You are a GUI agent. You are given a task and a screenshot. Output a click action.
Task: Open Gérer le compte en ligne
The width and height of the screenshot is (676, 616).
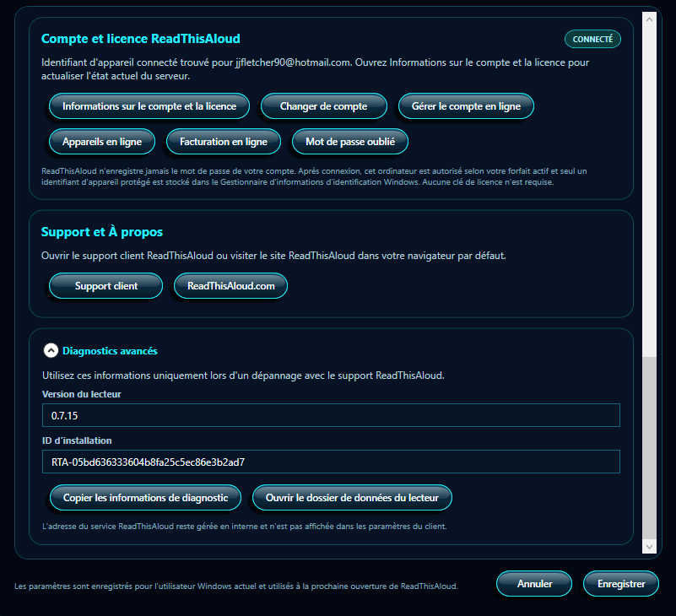466,106
